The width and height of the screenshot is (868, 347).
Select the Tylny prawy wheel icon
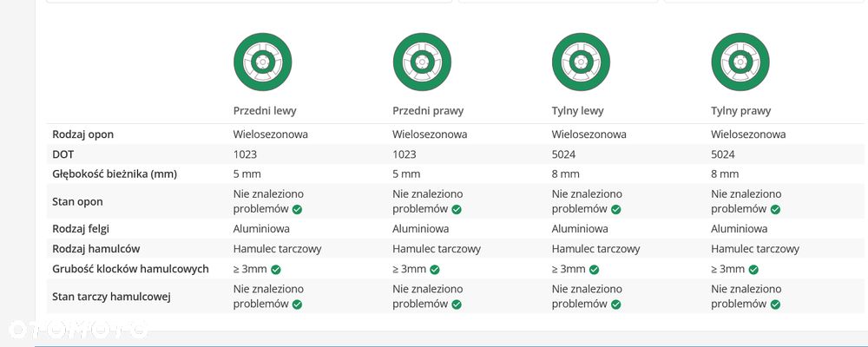point(740,62)
